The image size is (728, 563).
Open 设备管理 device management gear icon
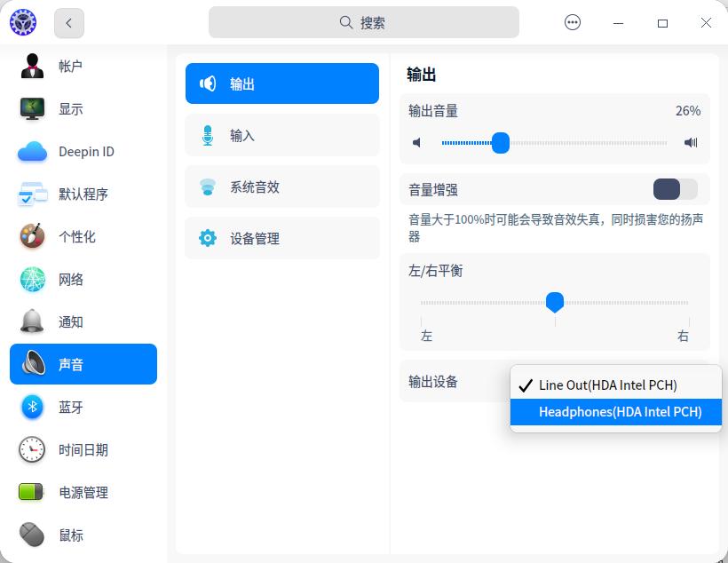(x=206, y=238)
